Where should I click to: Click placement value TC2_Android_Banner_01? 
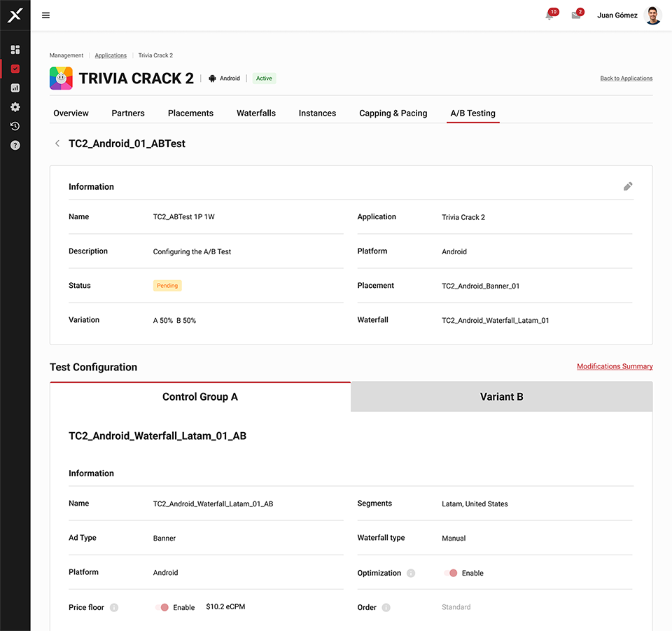[x=480, y=286]
